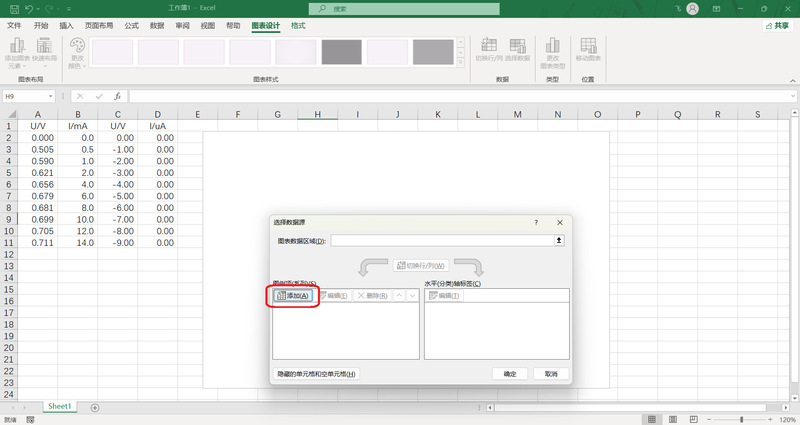
Task: Click the 确定 OK button
Action: pyautogui.click(x=510, y=374)
